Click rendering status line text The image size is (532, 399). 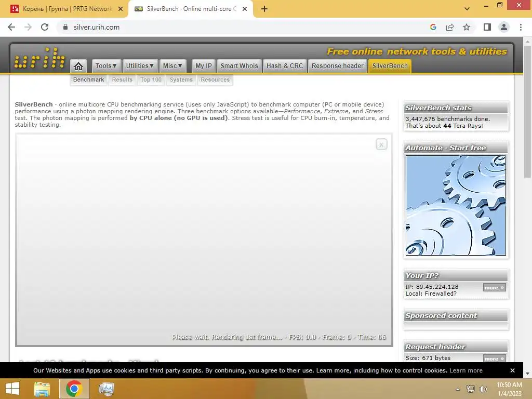point(279,337)
